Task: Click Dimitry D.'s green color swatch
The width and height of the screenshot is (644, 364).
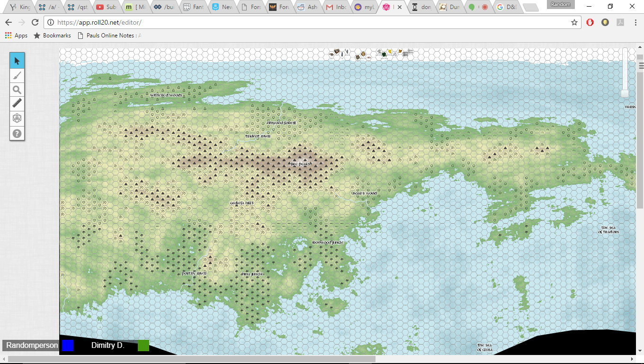Action: (143, 346)
